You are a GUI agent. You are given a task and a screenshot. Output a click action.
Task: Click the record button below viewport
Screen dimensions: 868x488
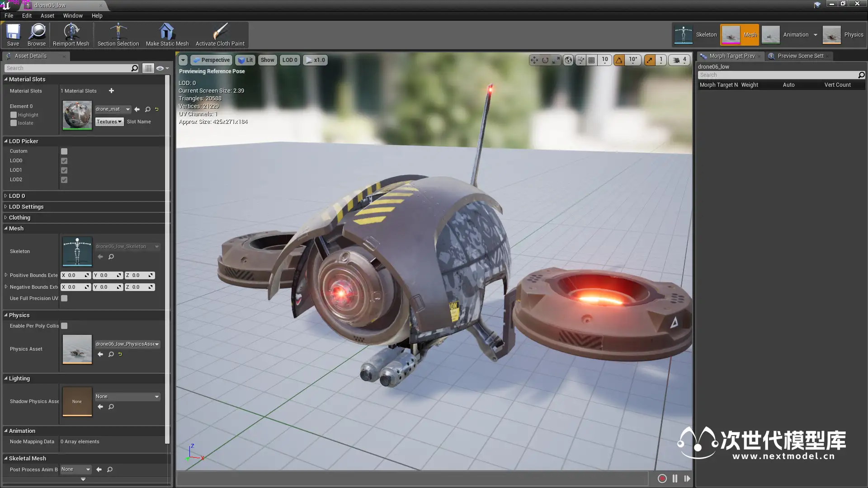tap(662, 479)
